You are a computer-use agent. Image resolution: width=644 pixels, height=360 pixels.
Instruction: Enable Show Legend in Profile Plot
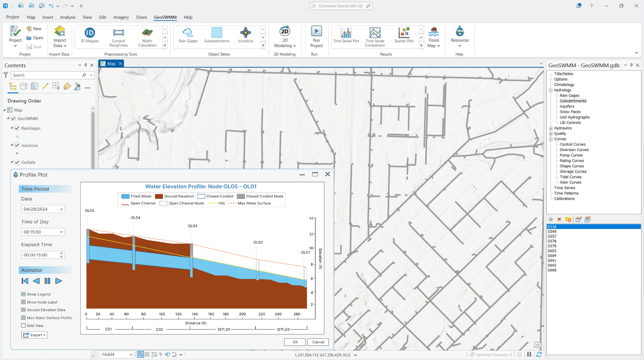23,294
